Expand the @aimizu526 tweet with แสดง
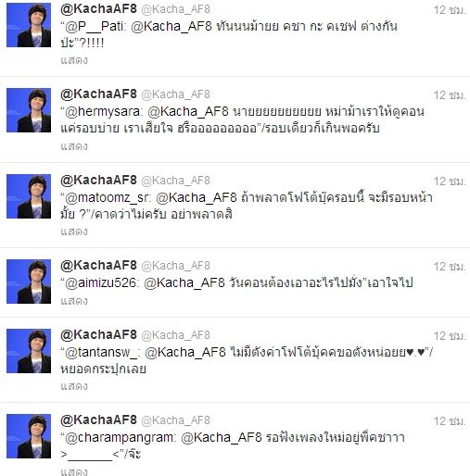The image size is (470, 476). point(74,301)
